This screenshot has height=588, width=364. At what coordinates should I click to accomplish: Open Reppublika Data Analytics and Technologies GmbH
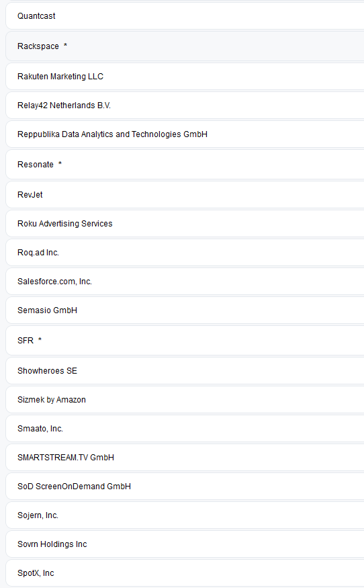coord(185,134)
